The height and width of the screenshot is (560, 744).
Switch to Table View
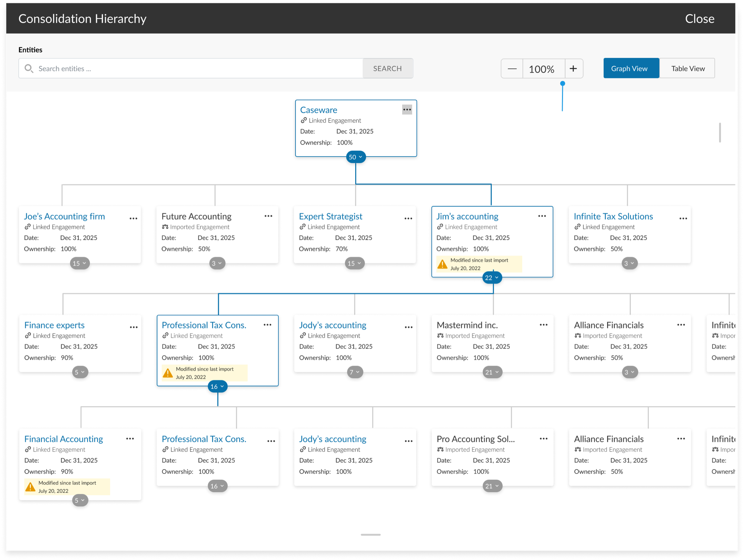pyautogui.click(x=687, y=68)
